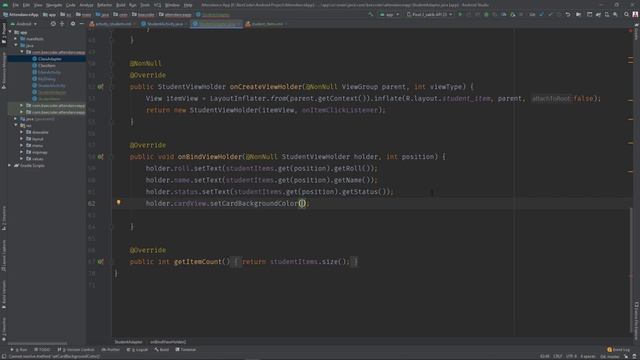Open the Analyze menu
The height and width of the screenshot is (360, 640).
(86, 5)
